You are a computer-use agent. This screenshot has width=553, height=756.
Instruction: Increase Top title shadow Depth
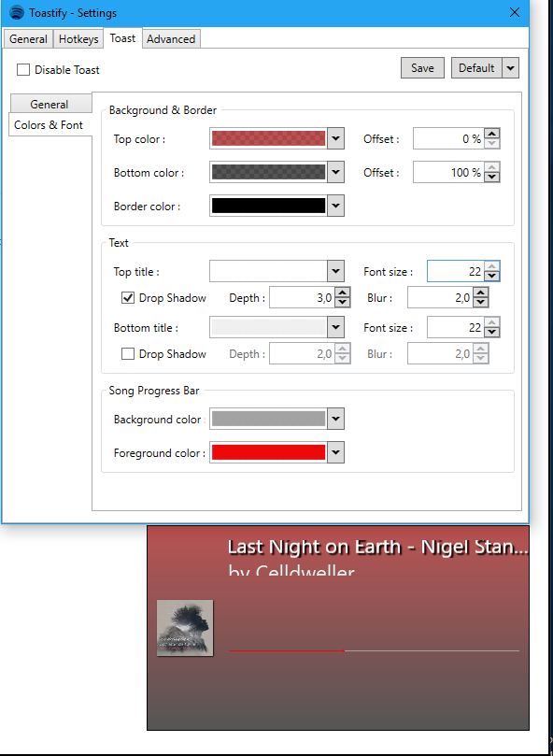click(x=342, y=292)
